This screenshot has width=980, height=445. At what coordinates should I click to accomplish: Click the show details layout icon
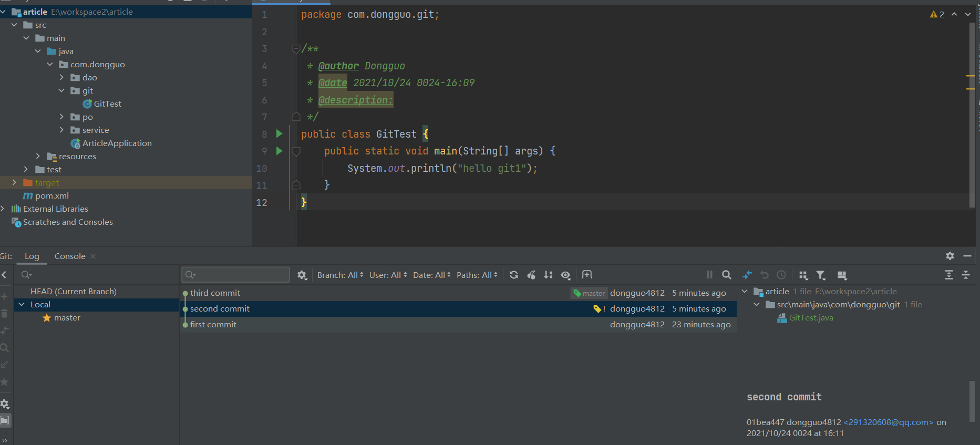pos(842,275)
